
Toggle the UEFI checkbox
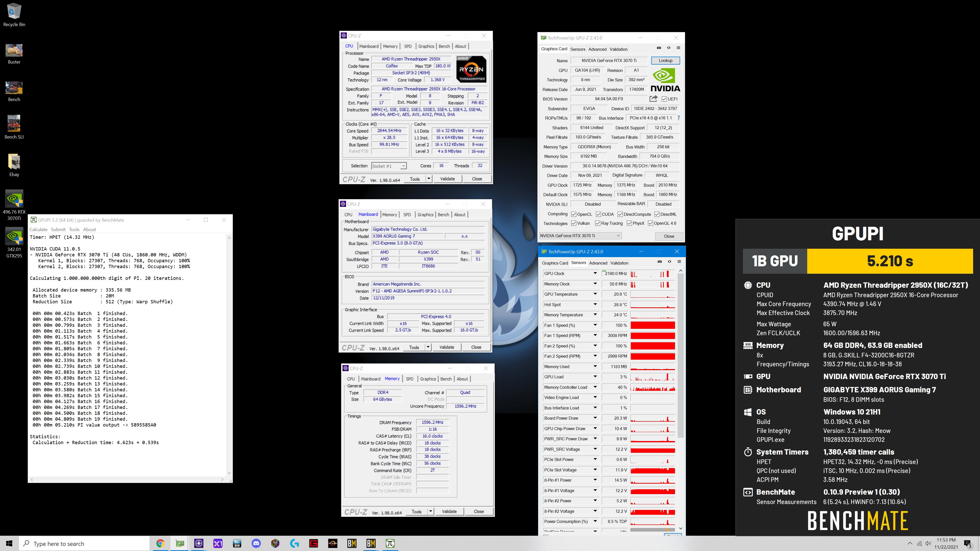click(664, 99)
